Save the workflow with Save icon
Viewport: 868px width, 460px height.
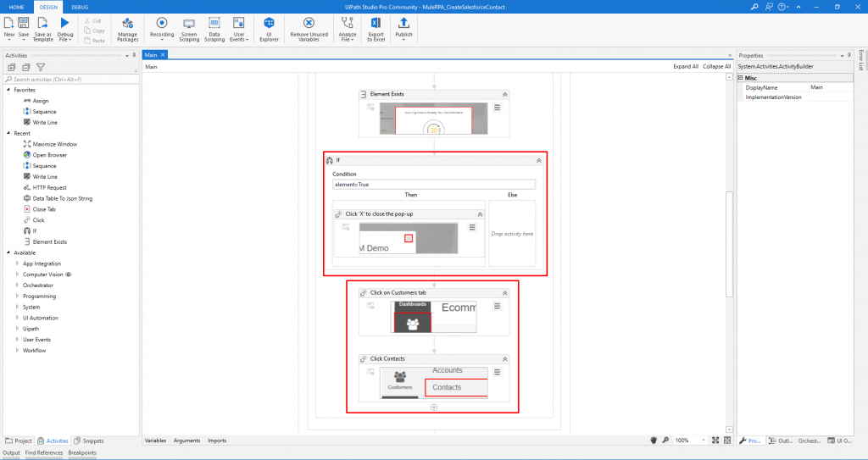pos(23,23)
